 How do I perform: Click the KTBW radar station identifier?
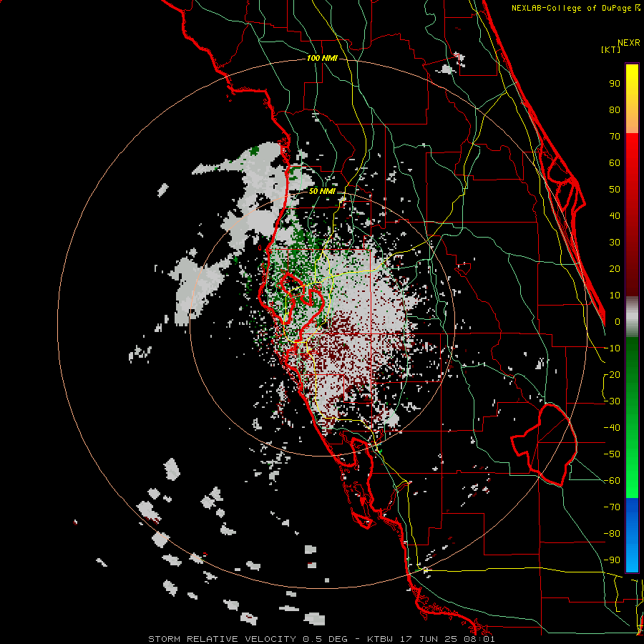[380, 639]
